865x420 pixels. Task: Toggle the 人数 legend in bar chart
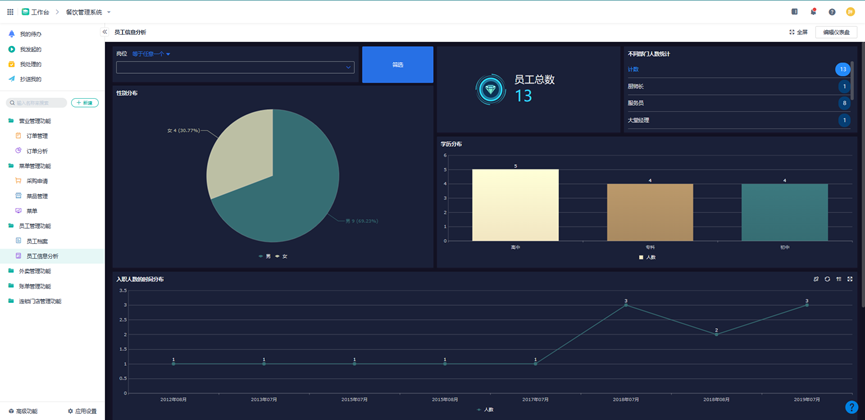(x=647, y=257)
